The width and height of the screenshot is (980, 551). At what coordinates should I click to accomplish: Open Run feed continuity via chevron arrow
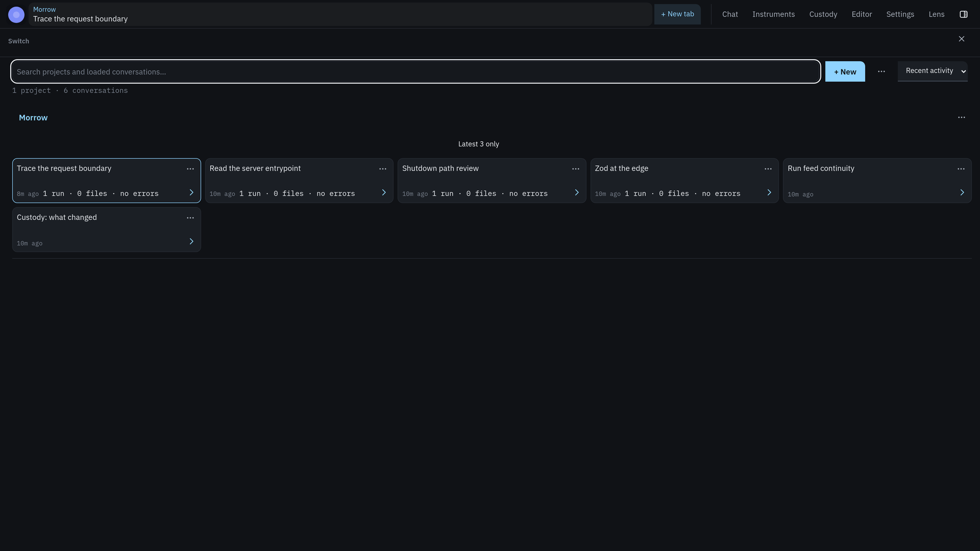pyautogui.click(x=962, y=192)
